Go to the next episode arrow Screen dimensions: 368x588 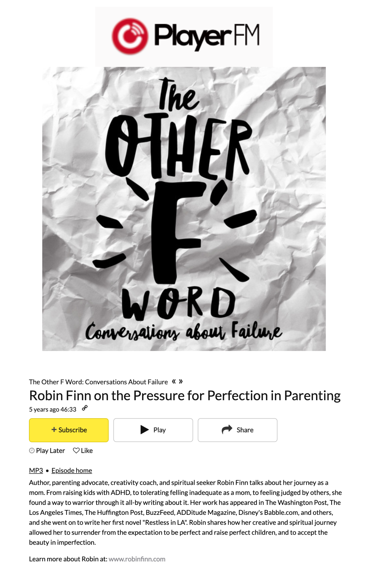point(181,382)
